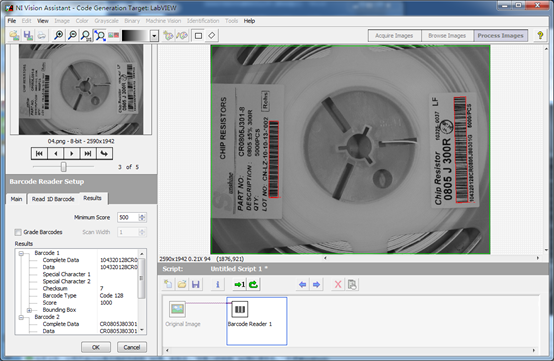Screen dimensions: 554x361
Task: Click the Run Once script icon
Action: click(x=240, y=284)
